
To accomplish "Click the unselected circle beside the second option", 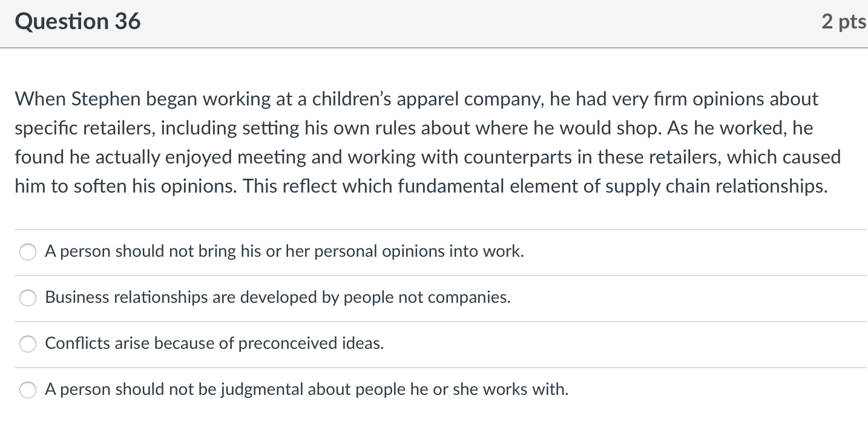I will click(27, 298).
